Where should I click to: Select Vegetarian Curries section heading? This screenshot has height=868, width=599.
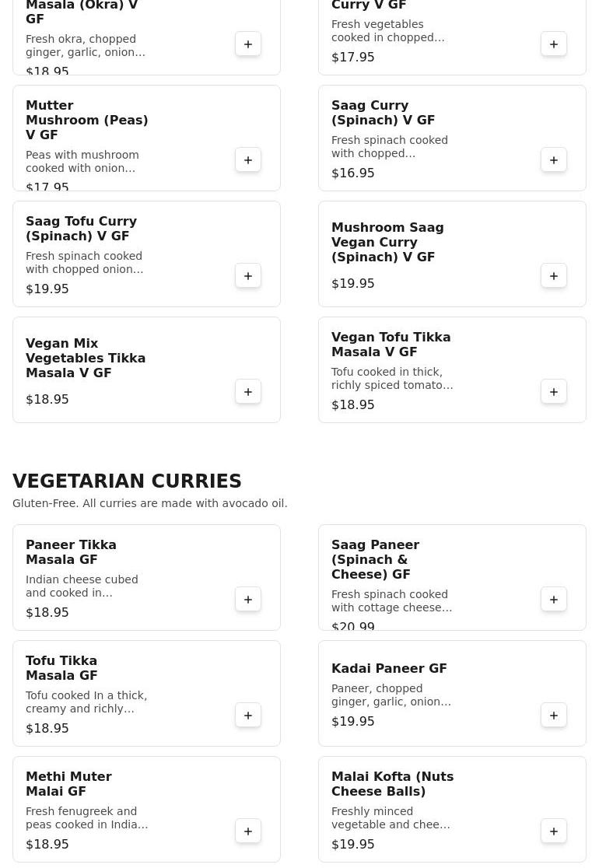click(x=127, y=481)
